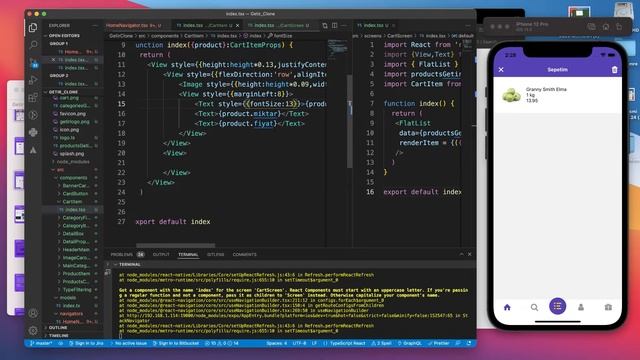Expand the DetailBox folder
Image resolution: width=640 pixels, height=360 pixels.
pyautogui.click(x=73, y=233)
